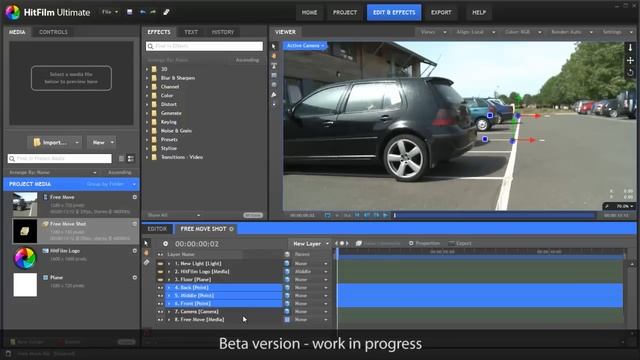640x360 pixels.
Task: Switch to the Editor timeline tab
Action: coord(157,229)
